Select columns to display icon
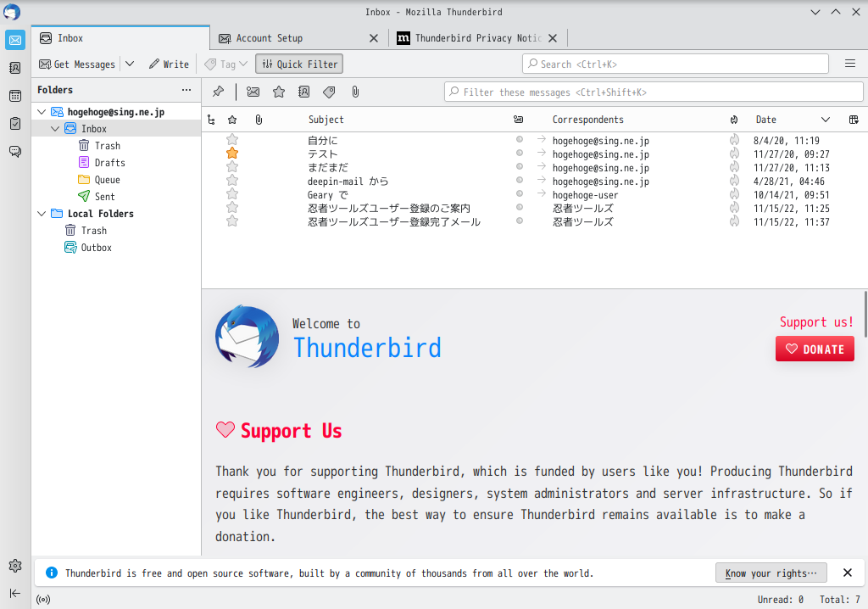 pos(854,120)
